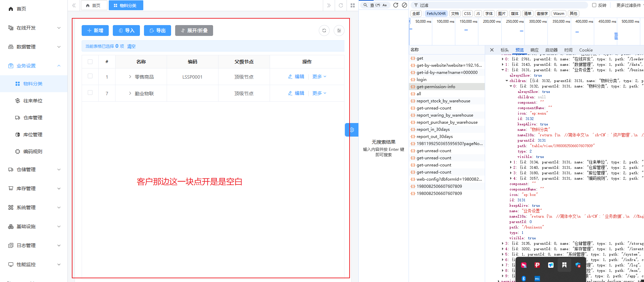The width and height of the screenshot is (644, 282).
Task: Click the 新增 button
Action: (x=95, y=31)
